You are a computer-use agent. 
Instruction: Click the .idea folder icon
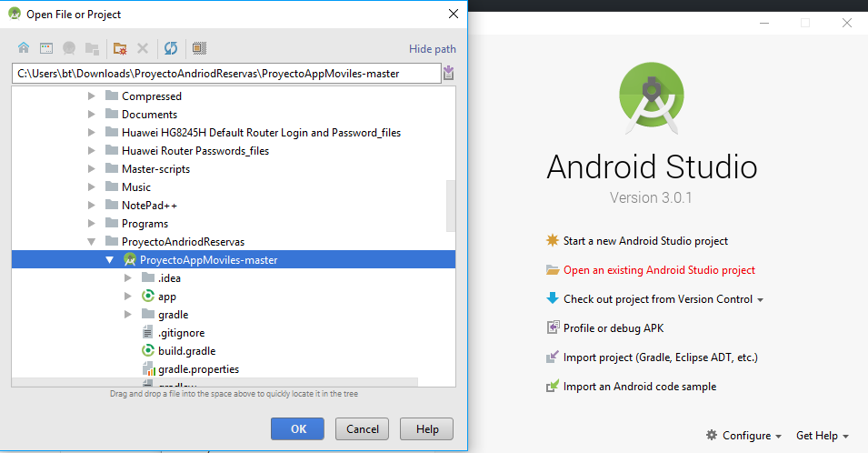[148, 277]
